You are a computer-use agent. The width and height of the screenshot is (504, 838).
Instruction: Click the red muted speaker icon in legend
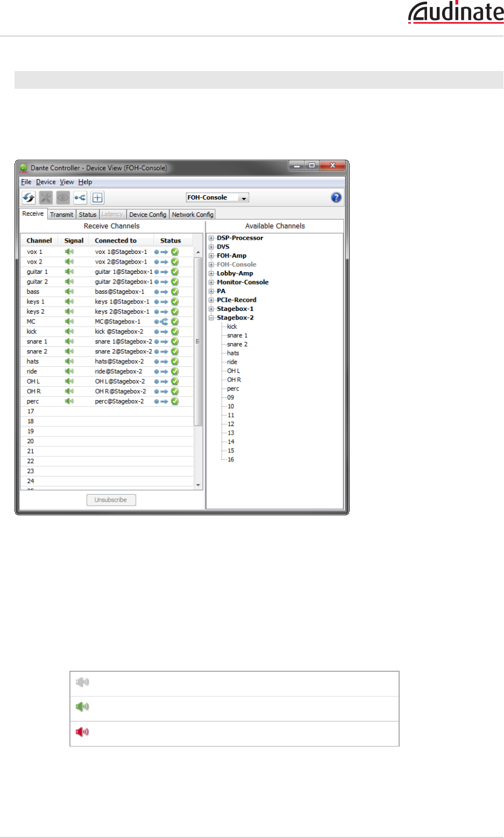point(82,732)
